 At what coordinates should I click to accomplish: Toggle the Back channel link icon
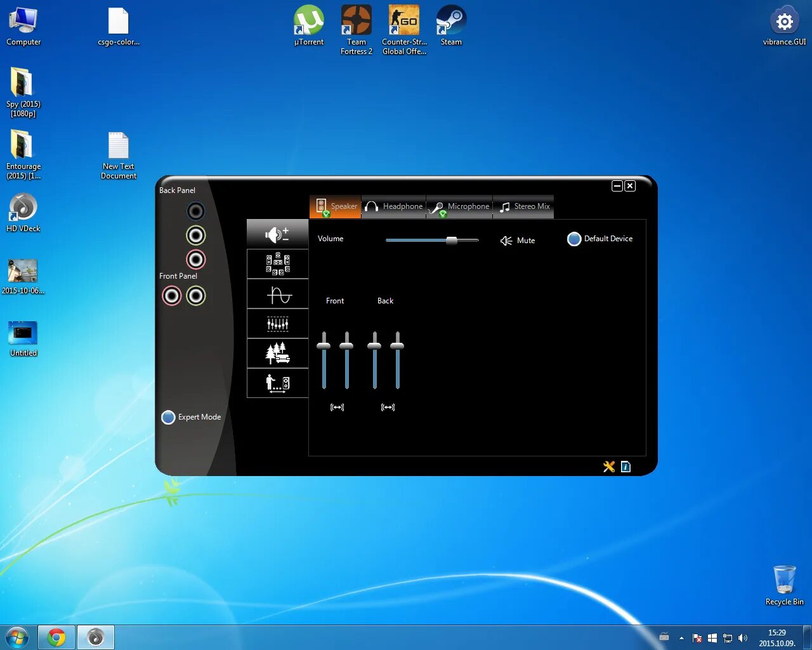[x=388, y=408]
